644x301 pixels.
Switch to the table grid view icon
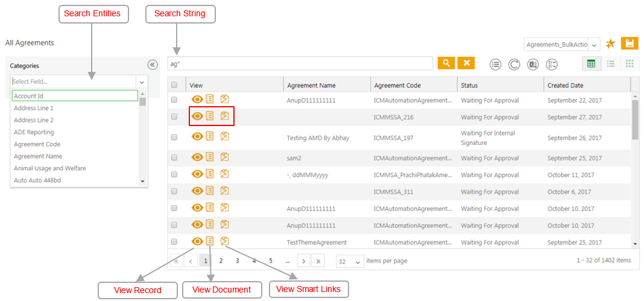[x=591, y=64]
